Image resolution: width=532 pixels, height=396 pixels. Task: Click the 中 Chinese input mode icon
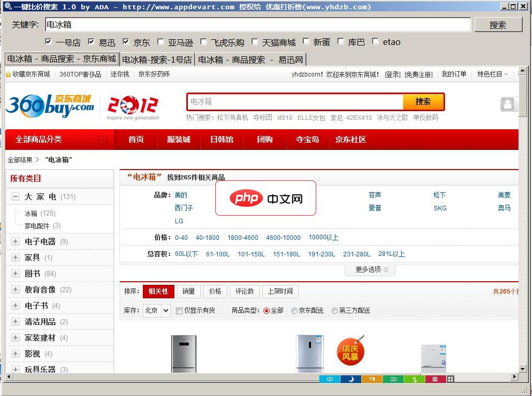coord(330,379)
